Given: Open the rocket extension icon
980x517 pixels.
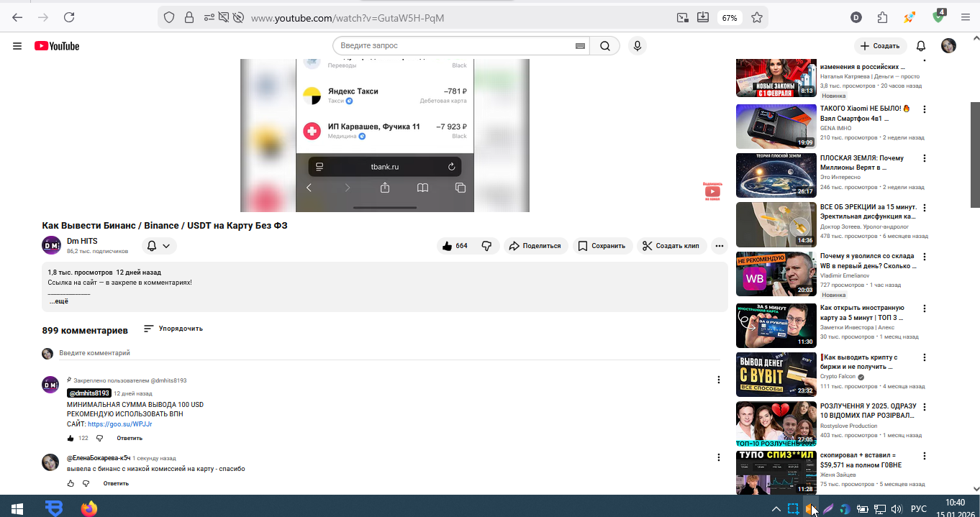Looking at the screenshot, I should point(910,17).
